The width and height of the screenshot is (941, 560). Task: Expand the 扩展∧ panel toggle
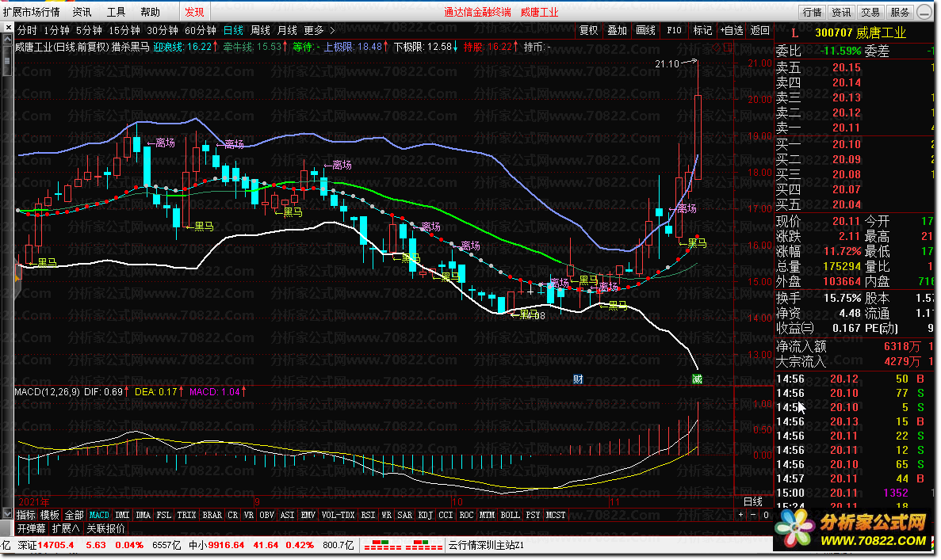pyautogui.click(x=66, y=529)
